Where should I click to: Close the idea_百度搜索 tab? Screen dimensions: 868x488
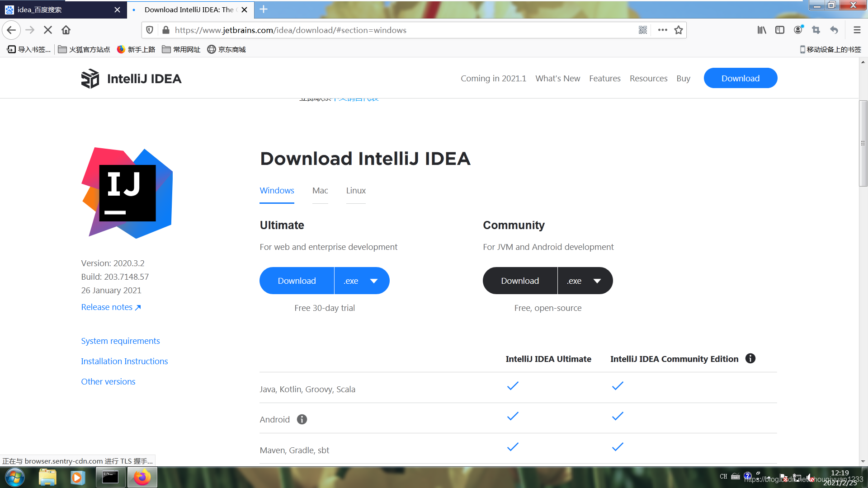117,9
